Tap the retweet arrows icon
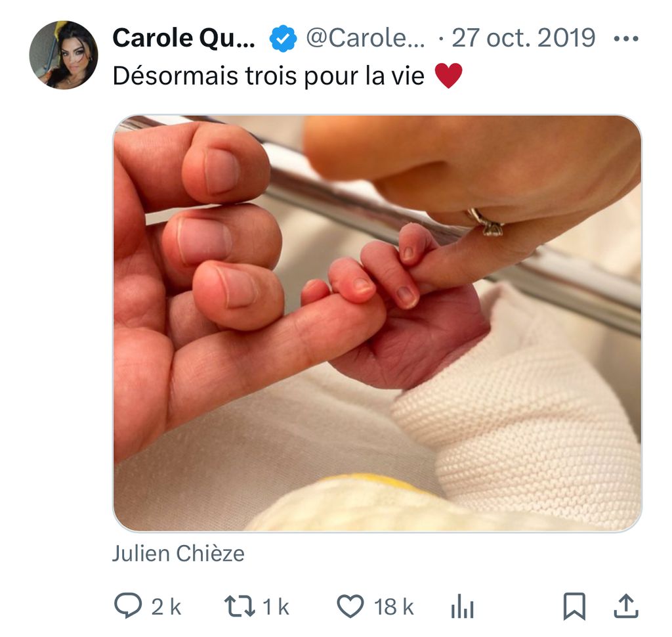The image size is (672, 637). coord(239,606)
